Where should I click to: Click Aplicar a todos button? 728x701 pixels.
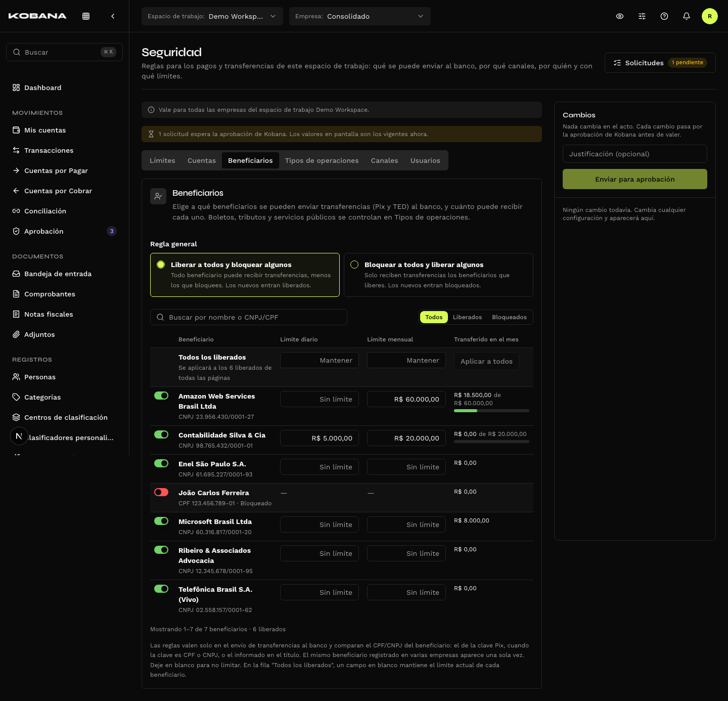(x=486, y=361)
